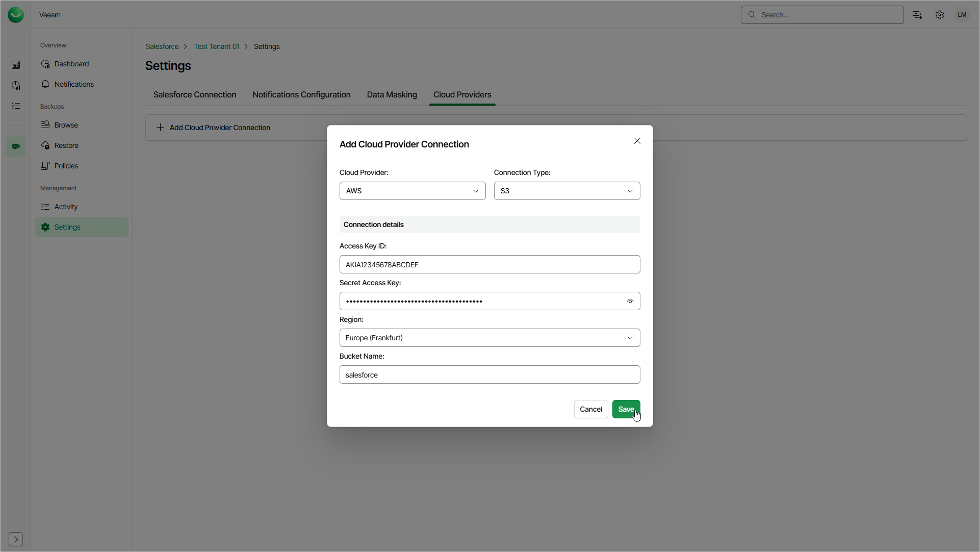
Task: Click the Restore clock icon
Action: click(45, 145)
